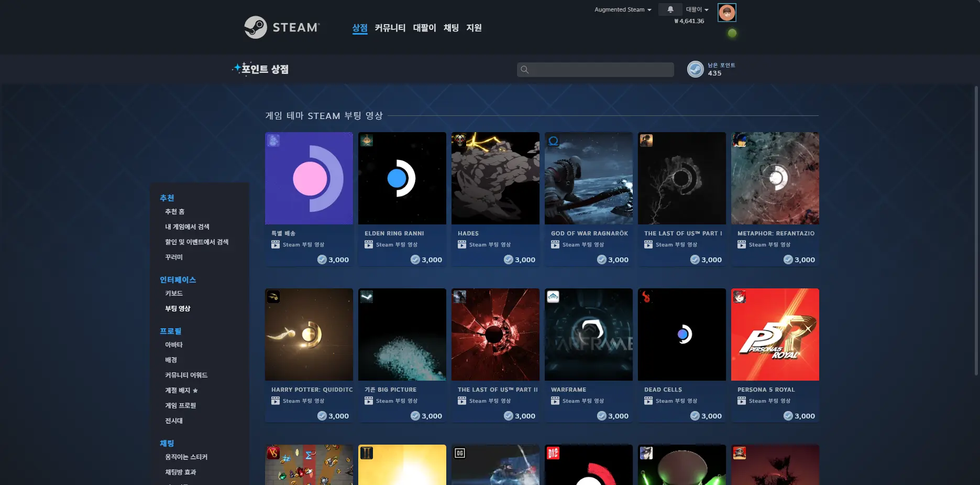
Task: Click the Warframe game icon on its card
Action: tap(553, 297)
